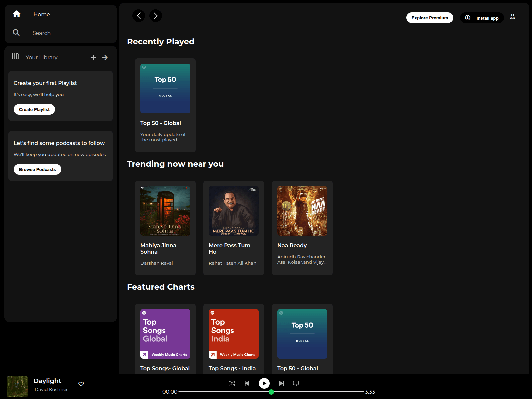Click Top Songs- Global title text
Viewport: 532px width, 399px height.
coord(165,368)
